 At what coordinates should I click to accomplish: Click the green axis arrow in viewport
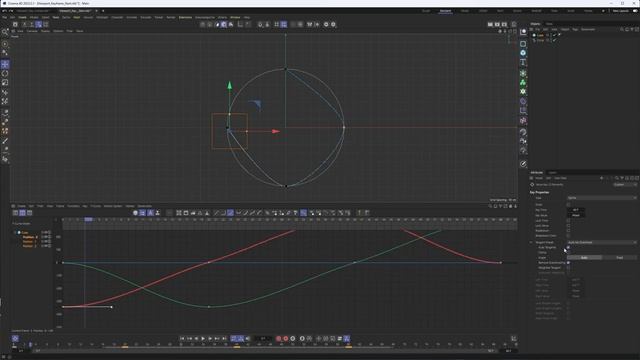pos(229,85)
